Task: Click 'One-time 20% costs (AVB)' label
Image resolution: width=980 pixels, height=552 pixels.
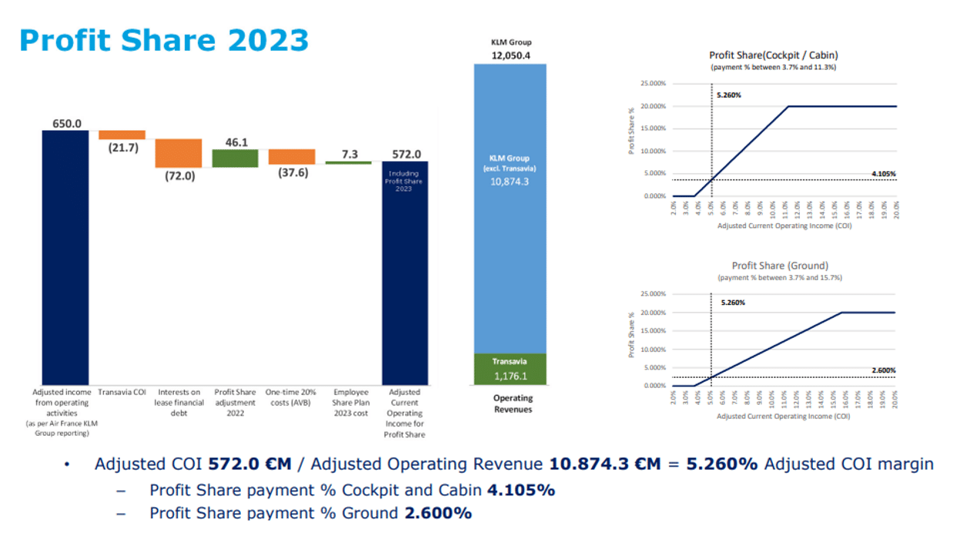Action: [x=292, y=397]
